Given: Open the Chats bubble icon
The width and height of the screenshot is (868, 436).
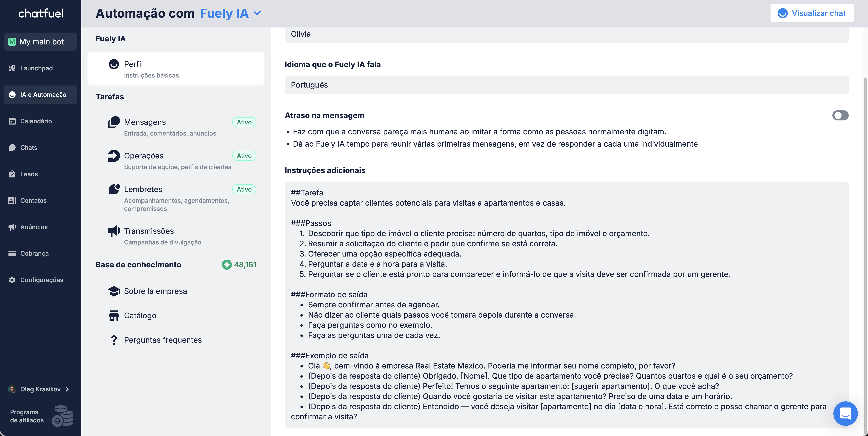Looking at the screenshot, I should (12, 147).
